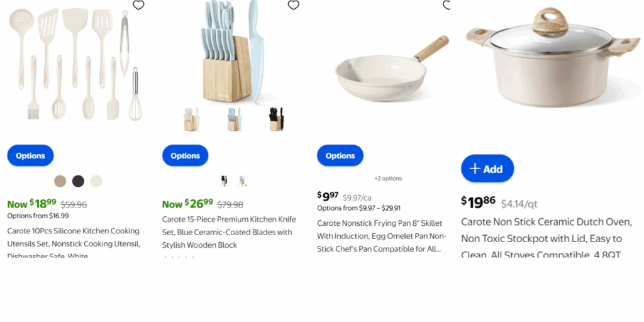Click the '+2 options' text under frying pan
644x322 pixels.
click(x=388, y=179)
